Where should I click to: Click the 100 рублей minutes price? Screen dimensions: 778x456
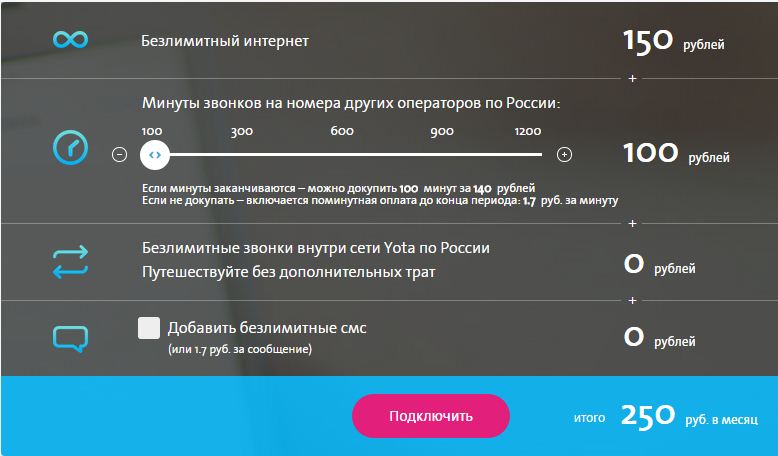(x=676, y=154)
